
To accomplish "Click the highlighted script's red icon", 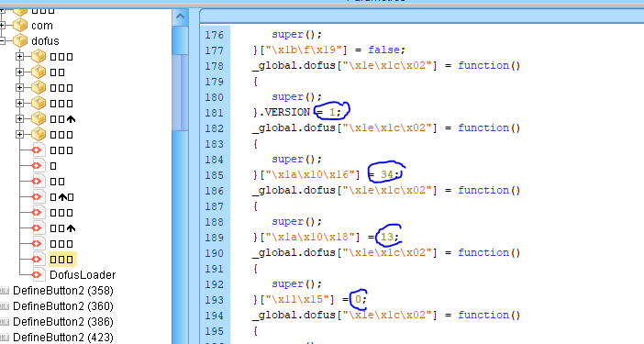I will click(39, 260).
